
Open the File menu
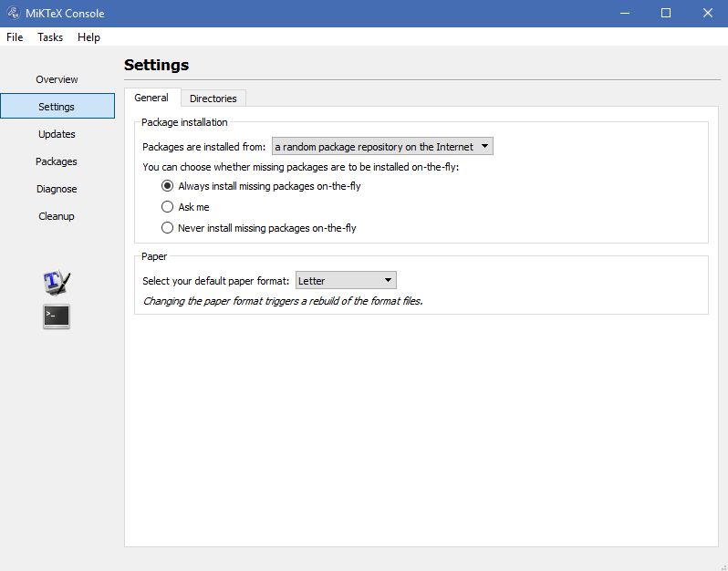coord(15,37)
